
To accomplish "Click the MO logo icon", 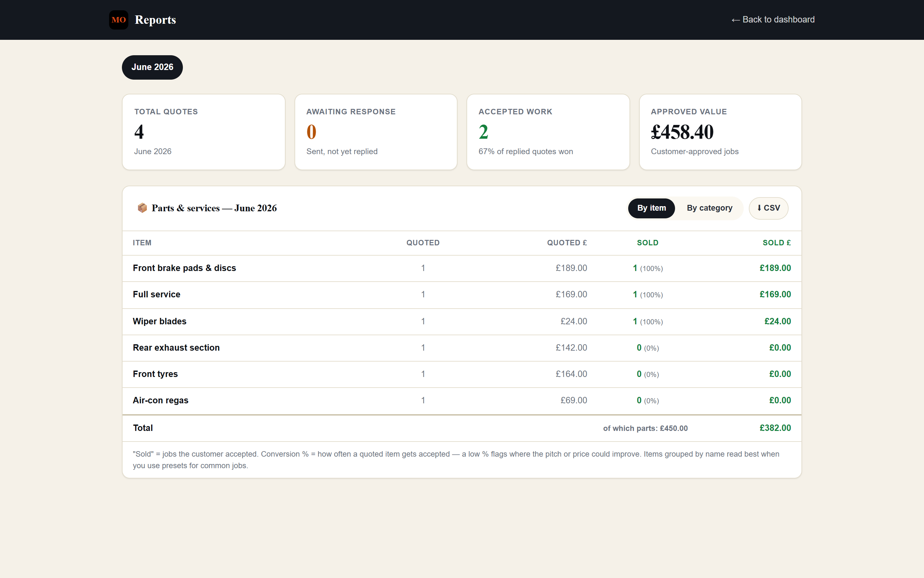I will (x=118, y=20).
